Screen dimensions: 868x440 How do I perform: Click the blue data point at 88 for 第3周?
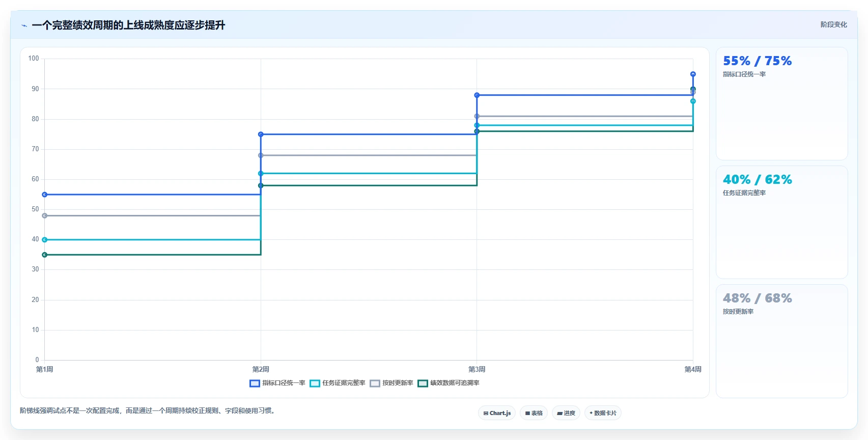click(x=477, y=95)
